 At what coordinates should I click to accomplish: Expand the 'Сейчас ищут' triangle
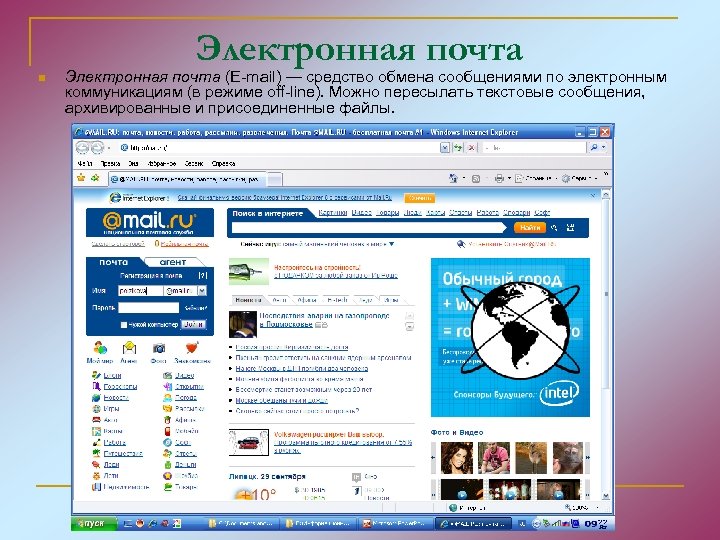click(x=391, y=244)
